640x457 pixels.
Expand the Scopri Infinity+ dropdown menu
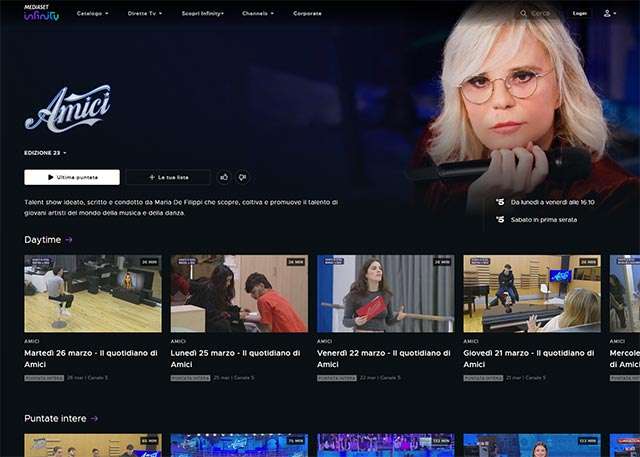(x=203, y=13)
